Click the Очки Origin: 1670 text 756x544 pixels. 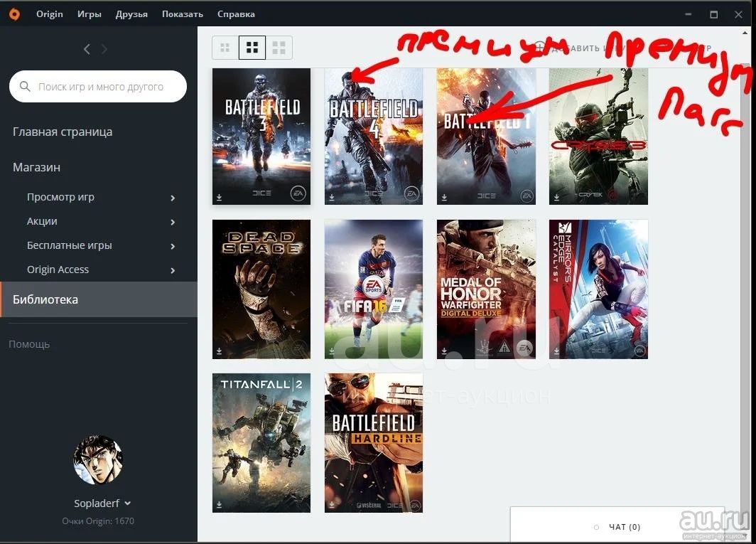(x=98, y=521)
